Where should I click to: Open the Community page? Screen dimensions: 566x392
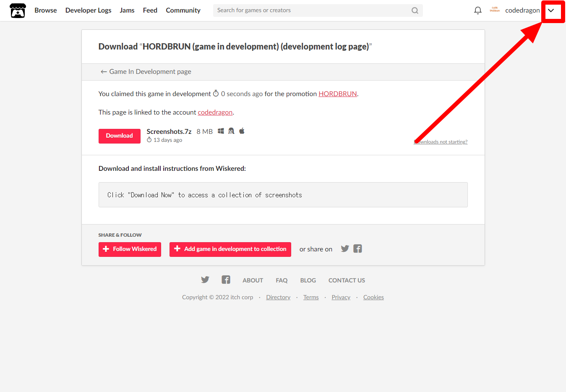tap(183, 10)
